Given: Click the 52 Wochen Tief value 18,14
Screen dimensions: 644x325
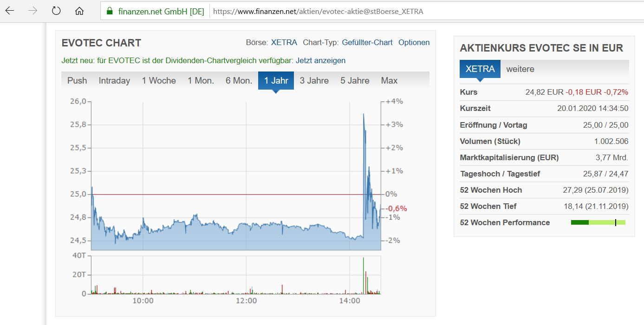Looking at the screenshot, I should click(x=595, y=206).
